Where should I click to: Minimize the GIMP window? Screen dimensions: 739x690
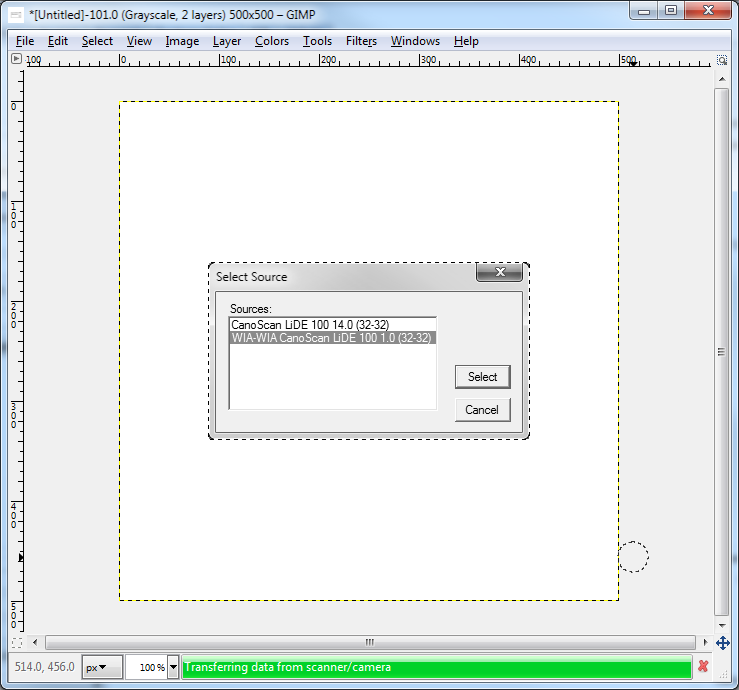point(644,10)
